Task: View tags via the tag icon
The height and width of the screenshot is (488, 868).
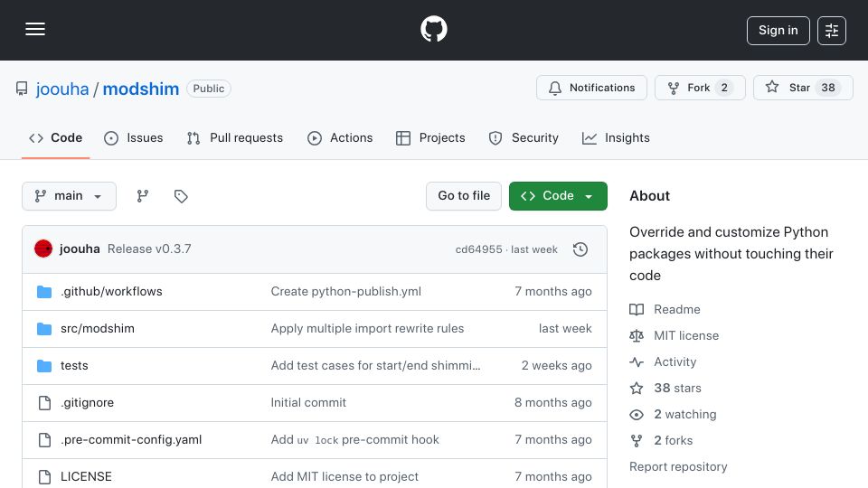Action: [x=181, y=196]
